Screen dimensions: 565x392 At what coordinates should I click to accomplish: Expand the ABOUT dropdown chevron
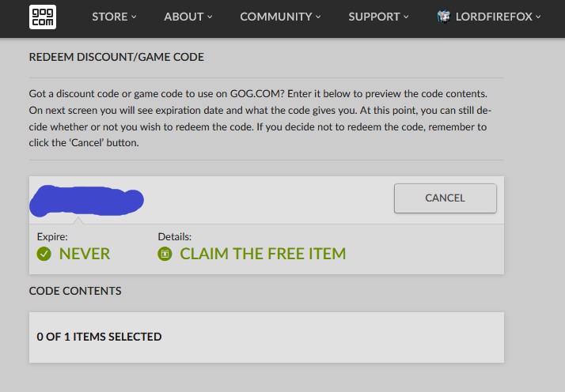pos(210,17)
